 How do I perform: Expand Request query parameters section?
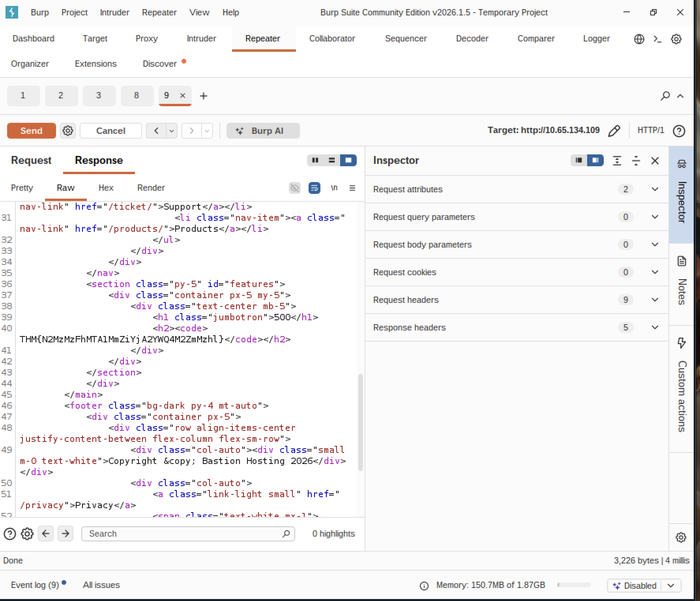point(517,217)
